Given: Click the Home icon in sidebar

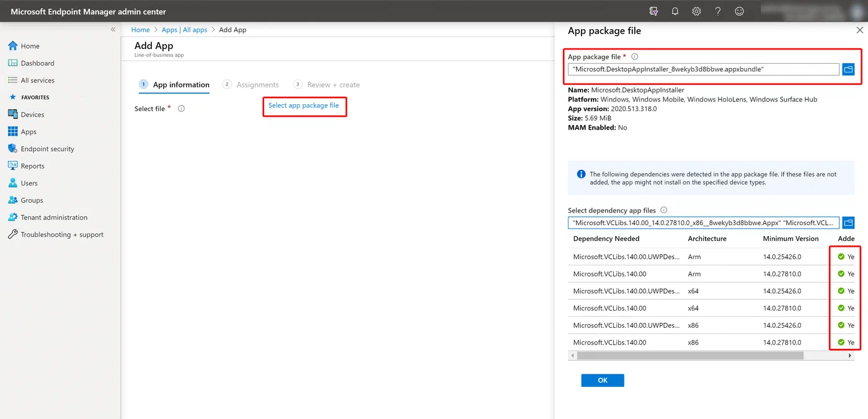Looking at the screenshot, I should click(12, 46).
